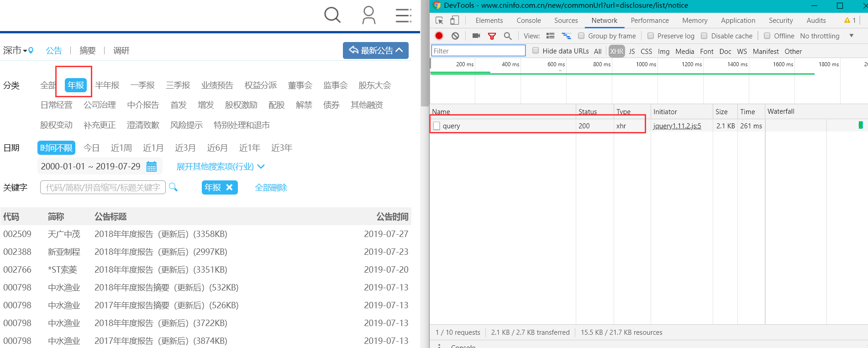Switch to the 调研 section
Screen dimensions: 868x348
pos(121,51)
